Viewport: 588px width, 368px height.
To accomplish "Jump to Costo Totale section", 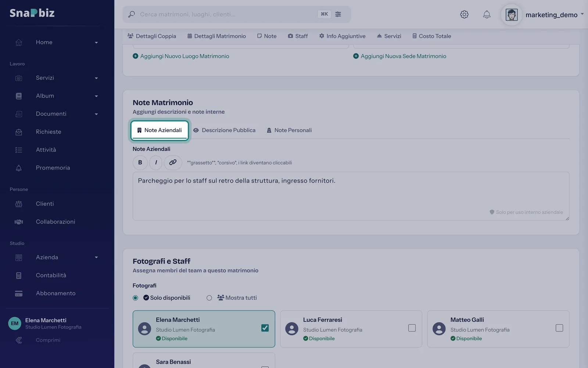I will pos(431,36).
